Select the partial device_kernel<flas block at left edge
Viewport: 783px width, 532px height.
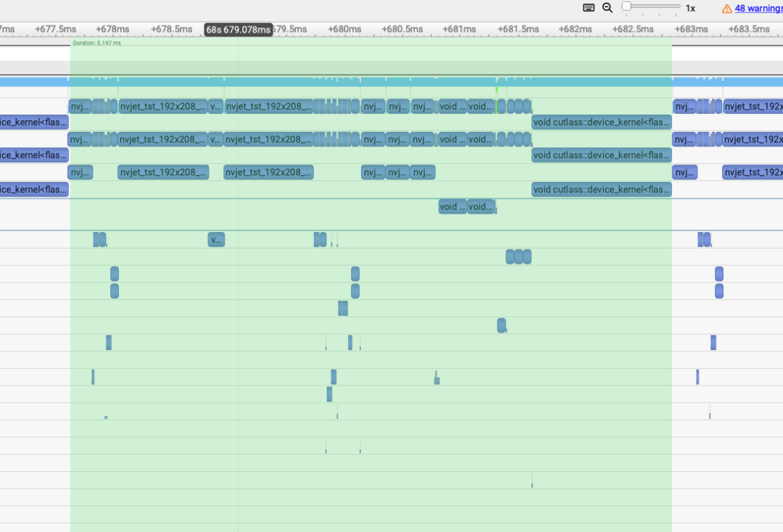click(x=34, y=122)
